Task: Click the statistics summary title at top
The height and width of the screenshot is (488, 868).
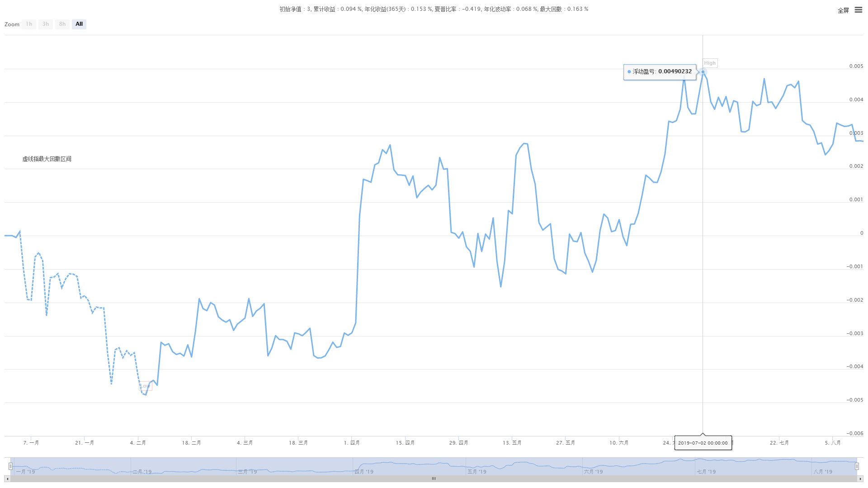Action: [434, 9]
